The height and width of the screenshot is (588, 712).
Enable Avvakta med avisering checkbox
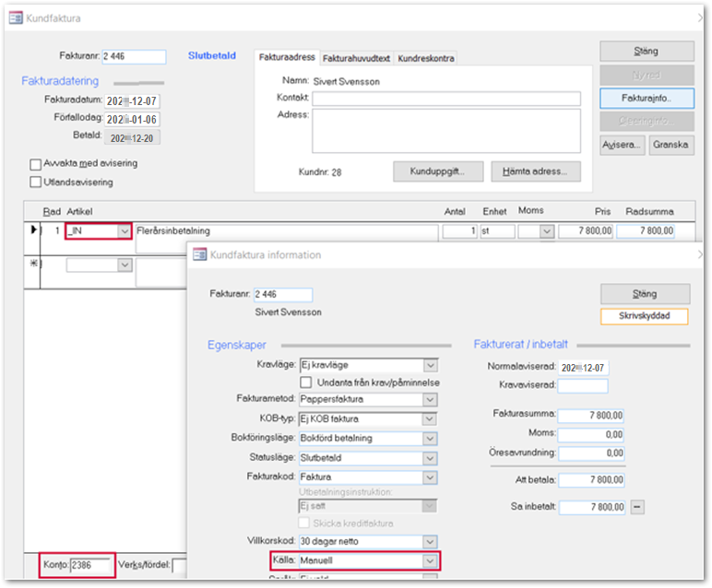36,164
